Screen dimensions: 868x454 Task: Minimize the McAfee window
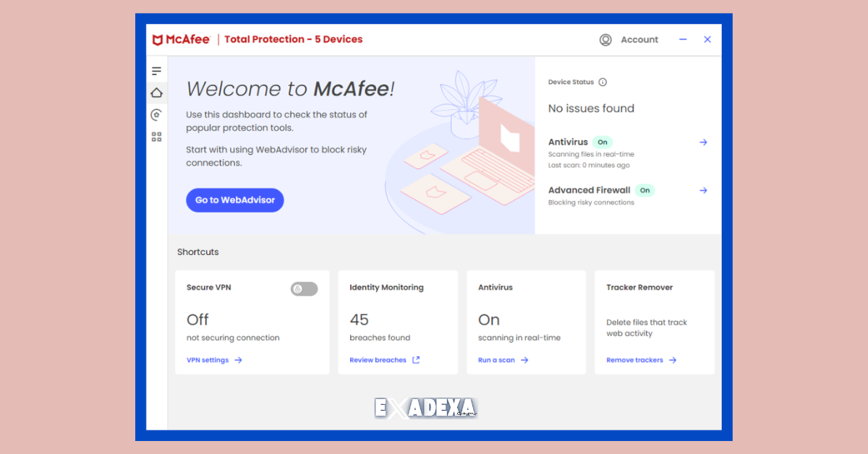(x=683, y=40)
